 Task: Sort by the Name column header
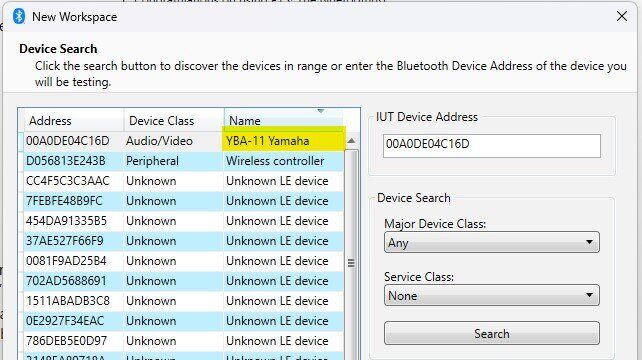(x=283, y=120)
